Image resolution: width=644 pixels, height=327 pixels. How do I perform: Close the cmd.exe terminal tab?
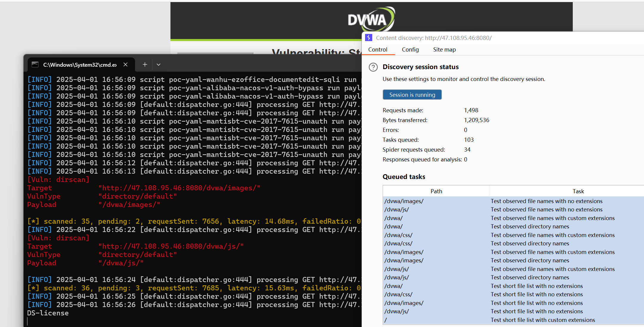(x=125, y=65)
